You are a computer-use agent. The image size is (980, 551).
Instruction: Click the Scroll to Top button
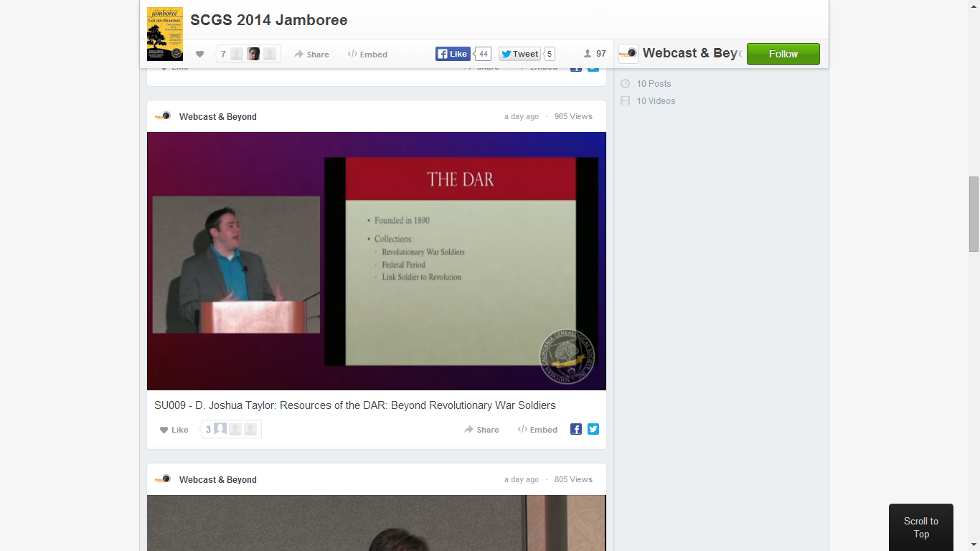click(921, 527)
